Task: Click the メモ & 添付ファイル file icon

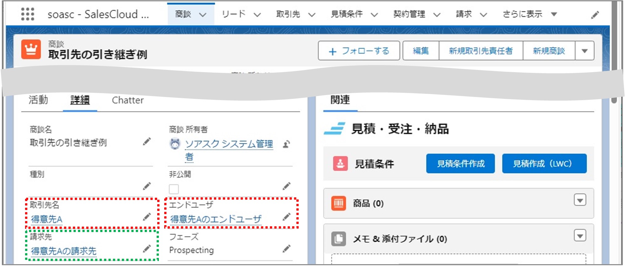Action: (339, 238)
